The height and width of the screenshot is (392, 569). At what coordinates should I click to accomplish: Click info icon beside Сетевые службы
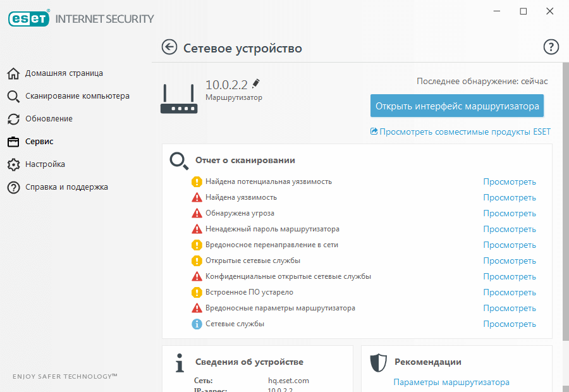click(x=197, y=324)
